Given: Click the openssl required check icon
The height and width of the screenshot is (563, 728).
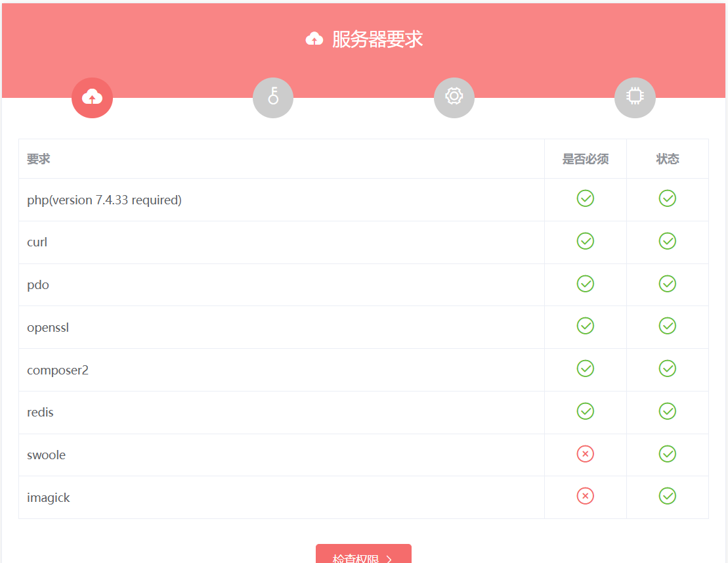Looking at the screenshot, I should click(x=585, y=326).
